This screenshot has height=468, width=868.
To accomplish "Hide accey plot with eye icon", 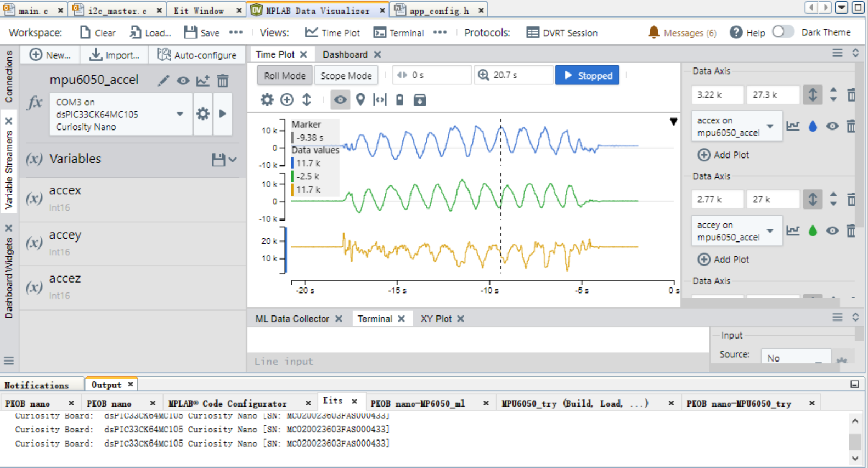I will (x=832, y=231).
